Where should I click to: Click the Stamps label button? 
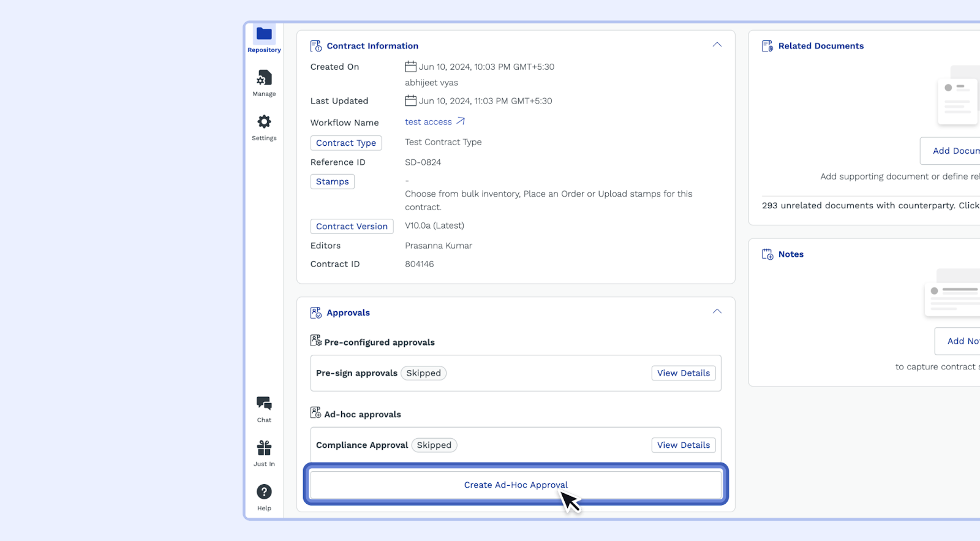(x=332, y=181)
